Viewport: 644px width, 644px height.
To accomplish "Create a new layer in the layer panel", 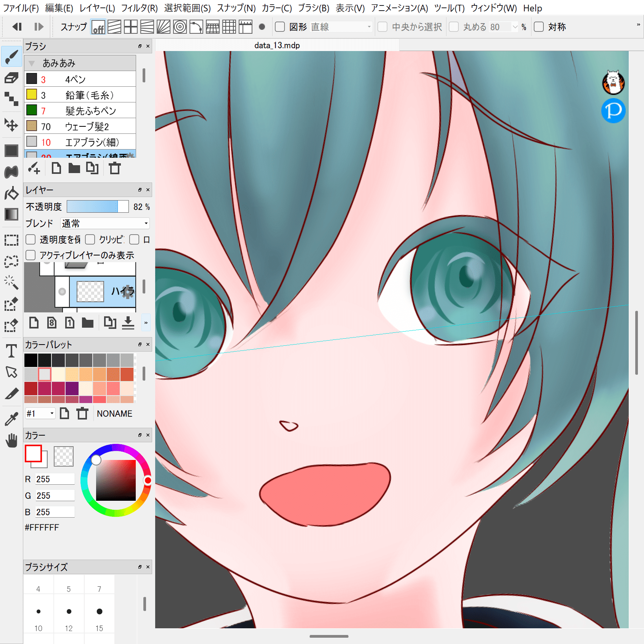I will tap(34, 322).
